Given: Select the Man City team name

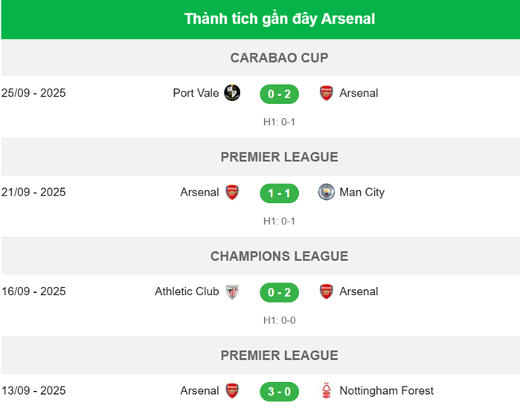Looking at the screenshot, I should coord(362,193).
